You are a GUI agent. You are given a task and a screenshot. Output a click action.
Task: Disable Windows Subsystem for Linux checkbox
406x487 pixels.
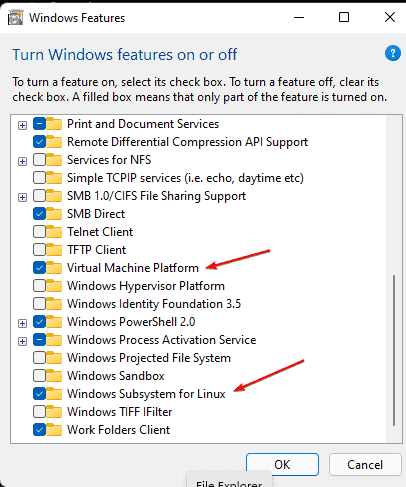point(39,394)
